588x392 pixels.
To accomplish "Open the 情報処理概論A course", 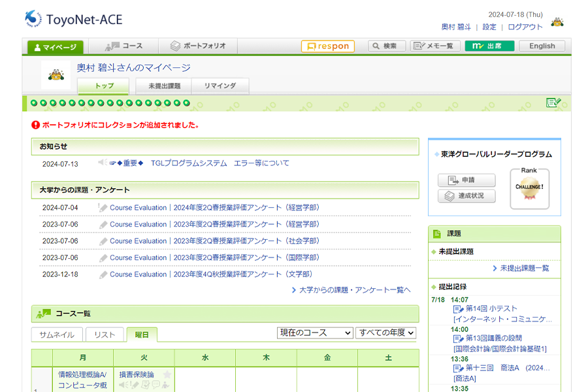I will click(x=82, y=380).
